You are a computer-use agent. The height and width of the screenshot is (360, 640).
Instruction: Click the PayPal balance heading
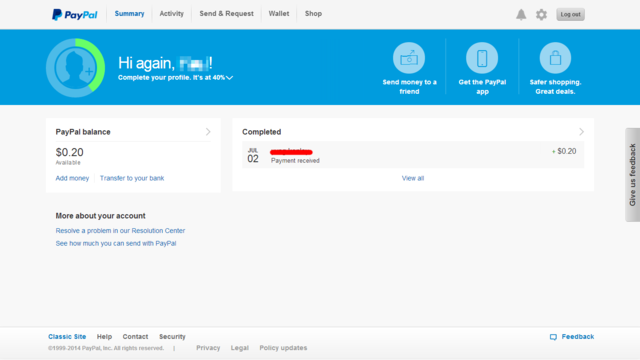pyautogui.click(x=83, y=132)
